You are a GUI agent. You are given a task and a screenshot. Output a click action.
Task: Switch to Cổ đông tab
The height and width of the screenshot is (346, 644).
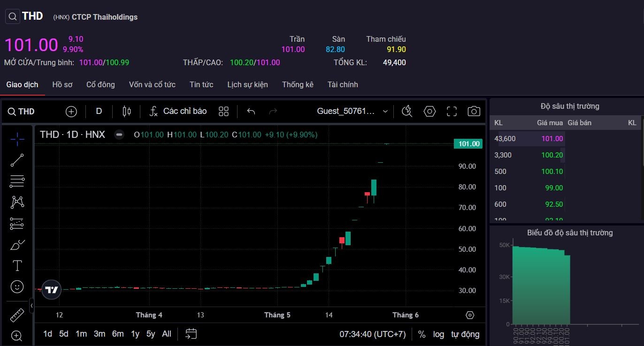(x=100, y=85)
